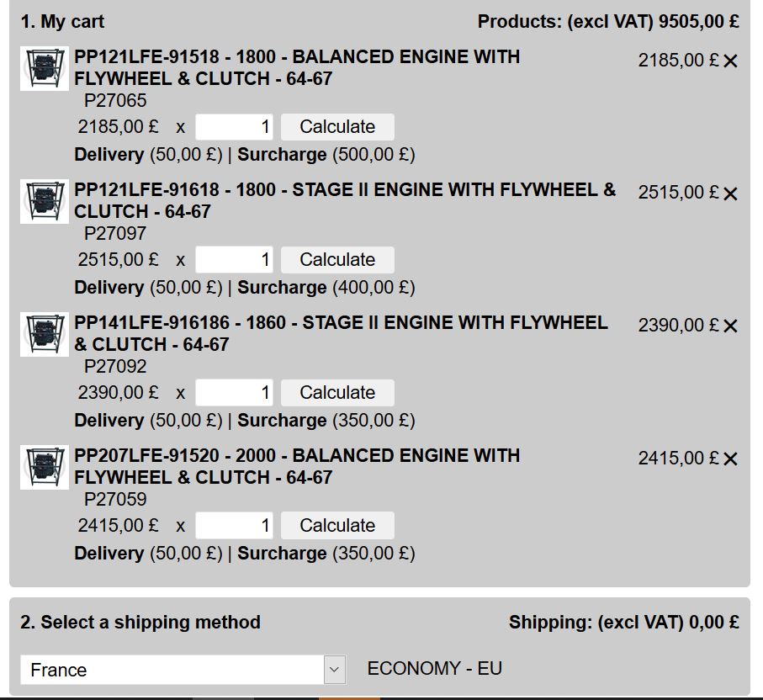Focus quantity field for P27065 item
Viewport: 763px width, 700px height.
[234, 127]
